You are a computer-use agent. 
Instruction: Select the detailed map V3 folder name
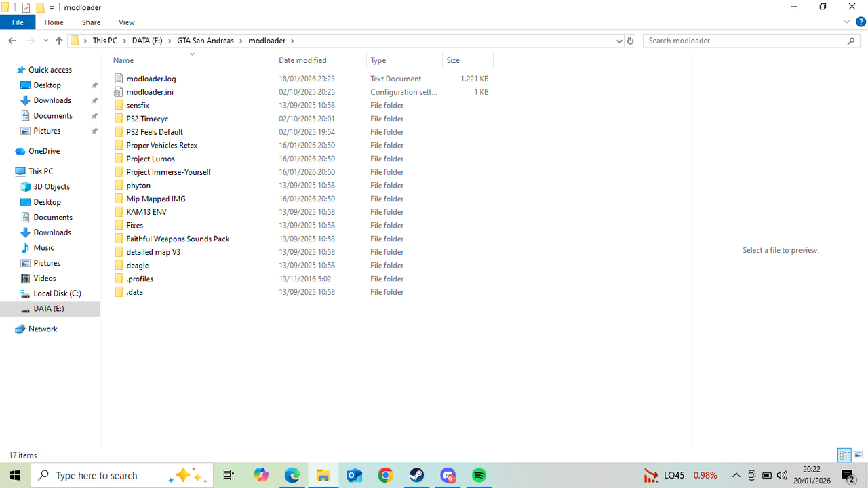tap(153, 252)
